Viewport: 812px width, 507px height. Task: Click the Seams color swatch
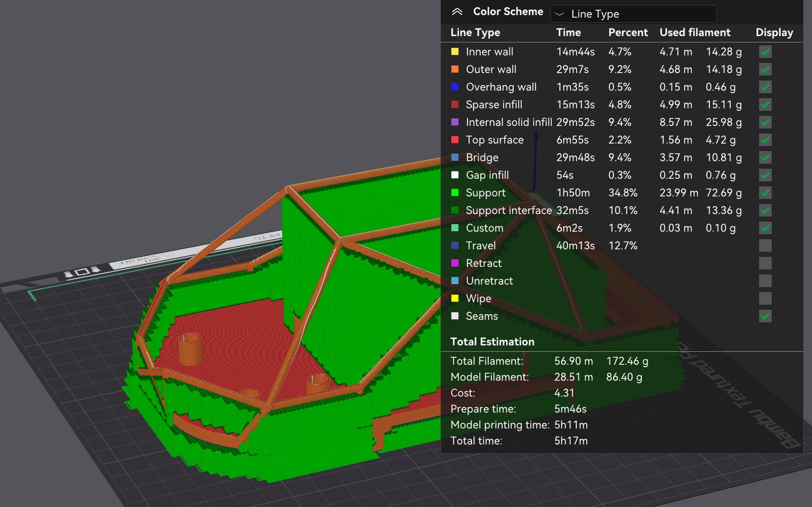coord(455,316)
